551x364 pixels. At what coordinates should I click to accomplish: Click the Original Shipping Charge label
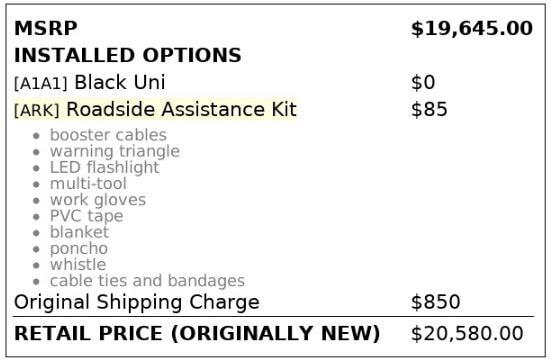point(137,302)
